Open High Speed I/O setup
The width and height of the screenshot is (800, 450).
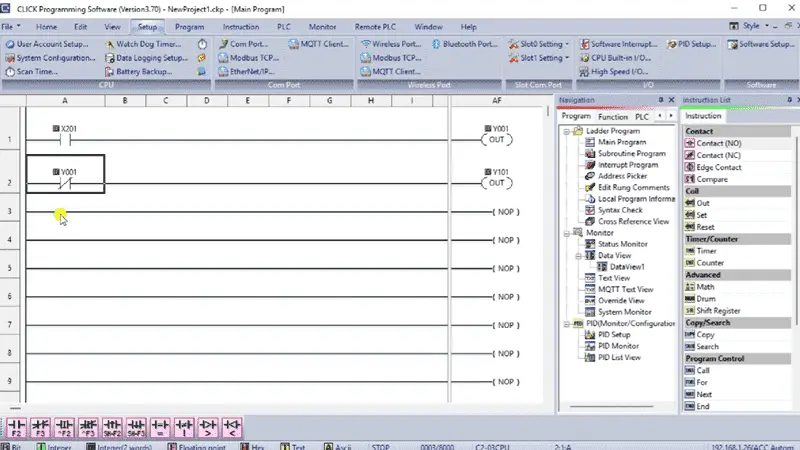click(614, 72)
